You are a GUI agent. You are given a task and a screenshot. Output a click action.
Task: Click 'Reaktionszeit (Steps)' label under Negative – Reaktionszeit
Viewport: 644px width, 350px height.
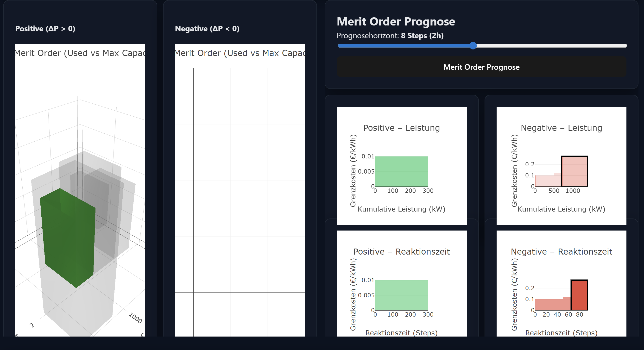pyautogui.click(x=561, y=333)
